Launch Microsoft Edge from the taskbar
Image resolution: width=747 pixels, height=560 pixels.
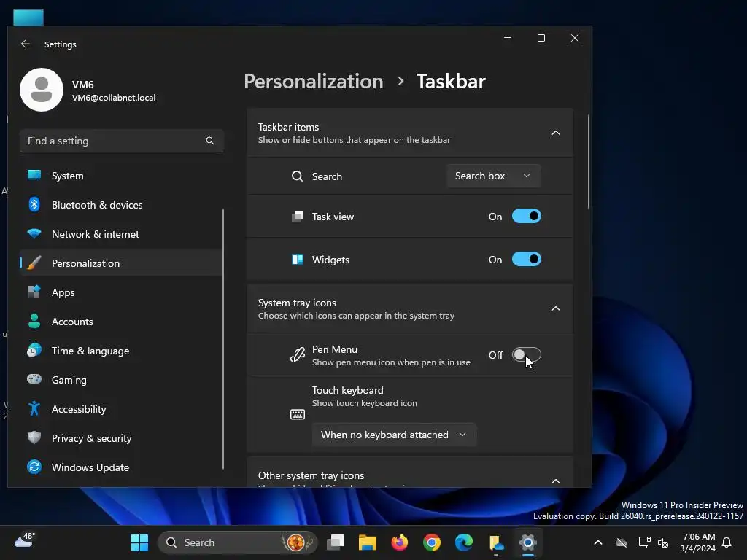click(463, 542)
